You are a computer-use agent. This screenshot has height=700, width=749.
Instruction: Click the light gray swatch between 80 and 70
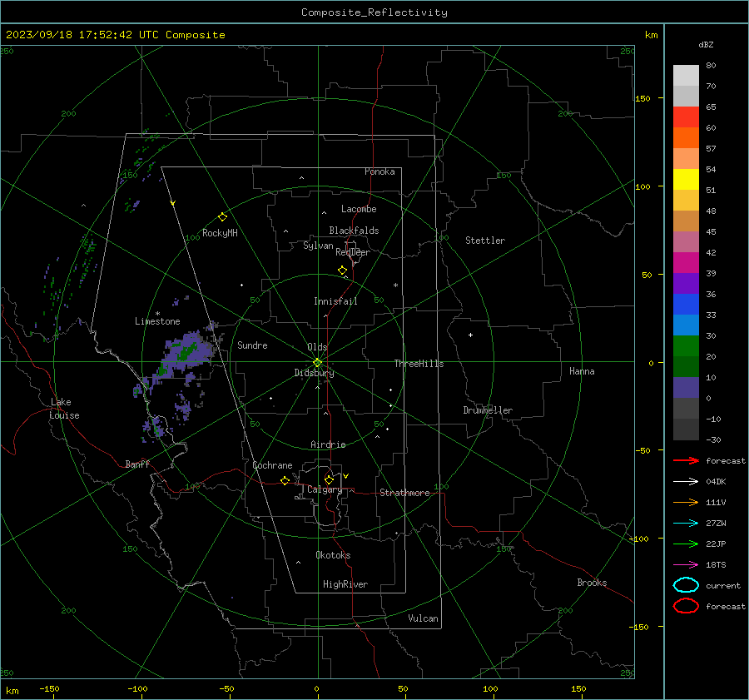tap(686, 76)
